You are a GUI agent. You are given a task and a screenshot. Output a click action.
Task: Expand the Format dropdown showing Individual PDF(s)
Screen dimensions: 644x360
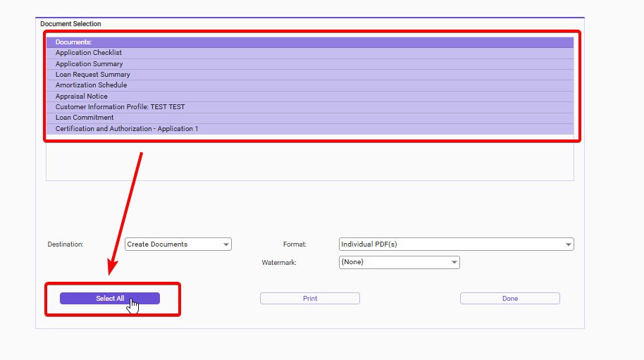tap(456, 244)
